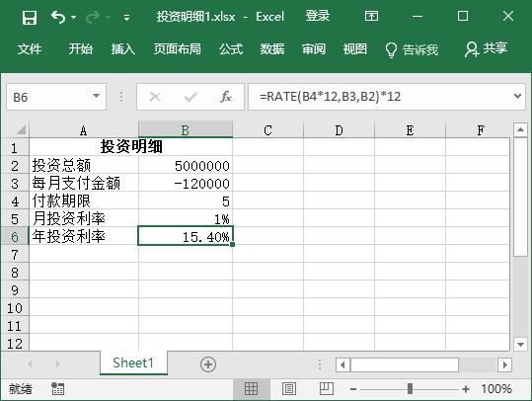Select cell with value 5000000
Image resolution: width=532 pixels, height=401 pixels.
(186, 165)
